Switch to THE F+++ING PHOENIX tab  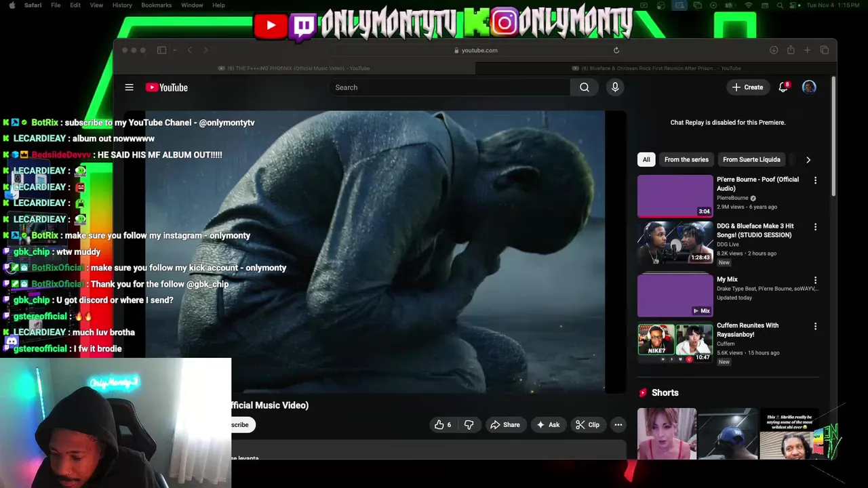(x=294, y=68)
